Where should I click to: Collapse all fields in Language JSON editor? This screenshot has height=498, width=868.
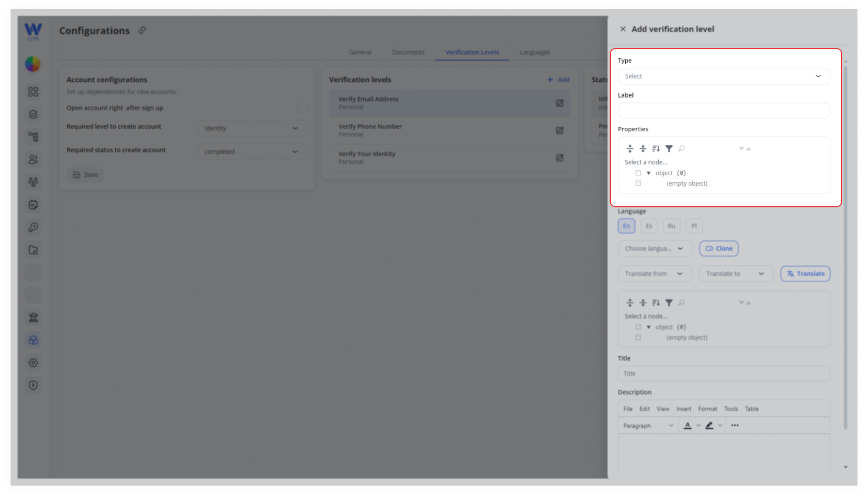643,303
